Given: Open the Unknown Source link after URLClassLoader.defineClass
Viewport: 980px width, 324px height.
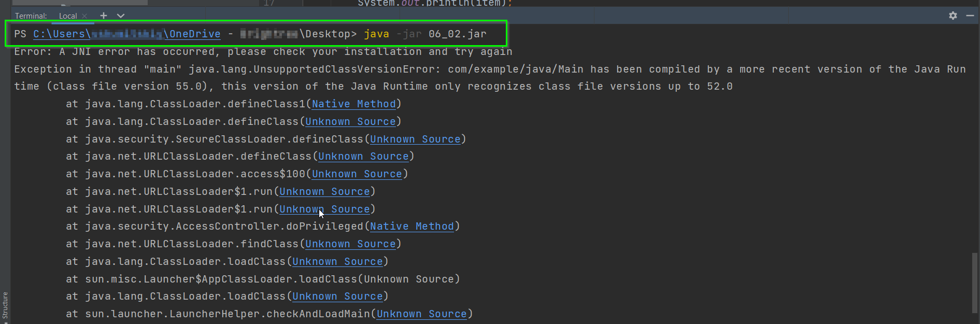Looking at the screenshot, I should coord(363,157).
